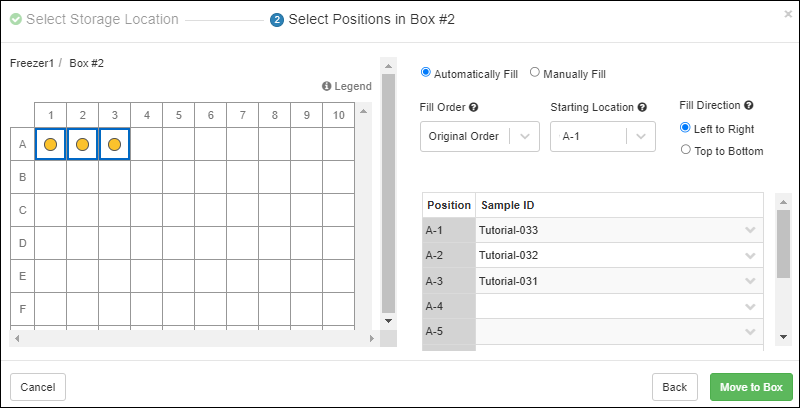Open the Starting Location A-1 dropdown
Image resolution: width=800 pixels, height=408 pixels.
[602, 136]
